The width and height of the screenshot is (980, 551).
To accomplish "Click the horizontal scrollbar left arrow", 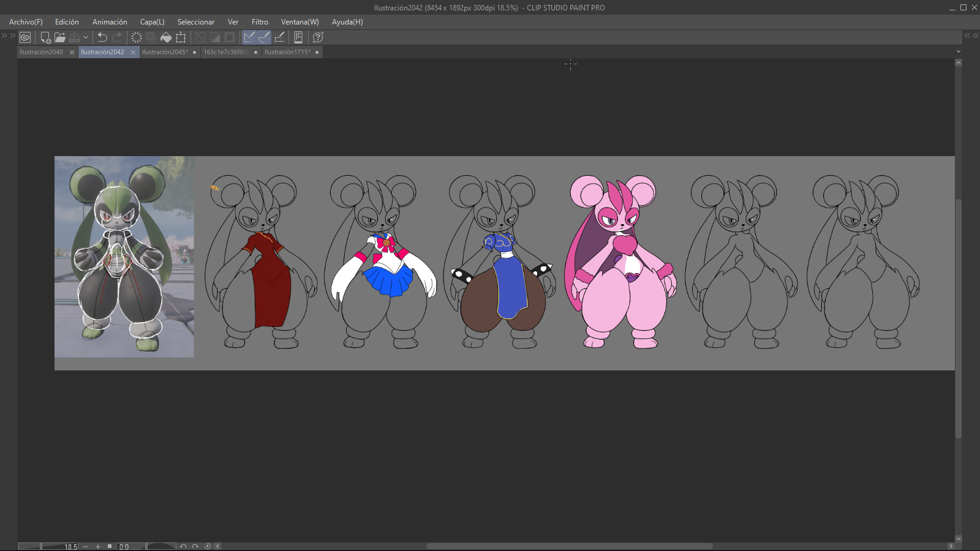I will tap(217, 546).
